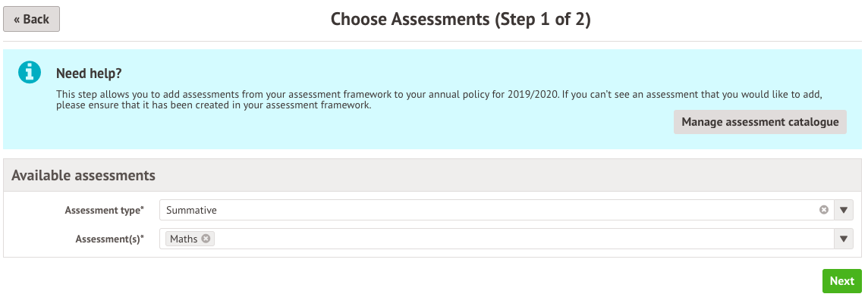
Task: Clear the Summative assessment type selection
Action: pos(824,210)
